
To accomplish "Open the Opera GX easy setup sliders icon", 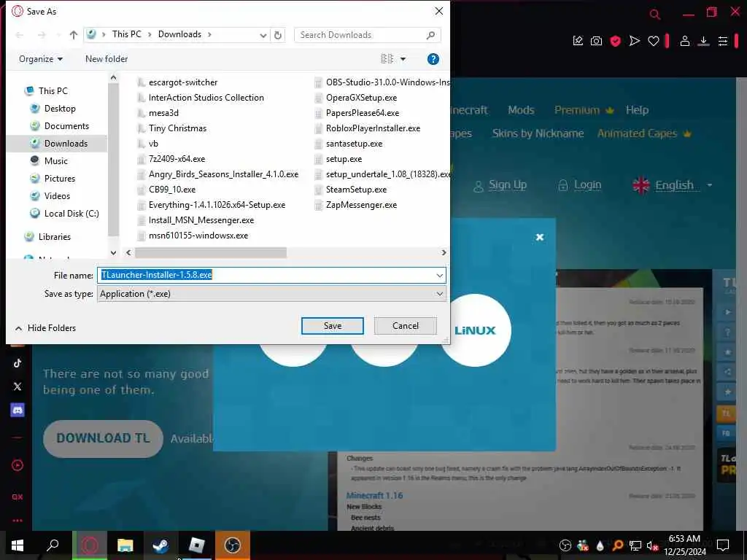I will coord(723,42).
